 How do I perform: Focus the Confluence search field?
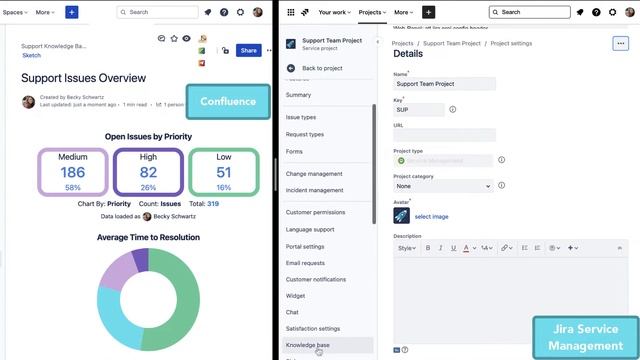(158, 12)
